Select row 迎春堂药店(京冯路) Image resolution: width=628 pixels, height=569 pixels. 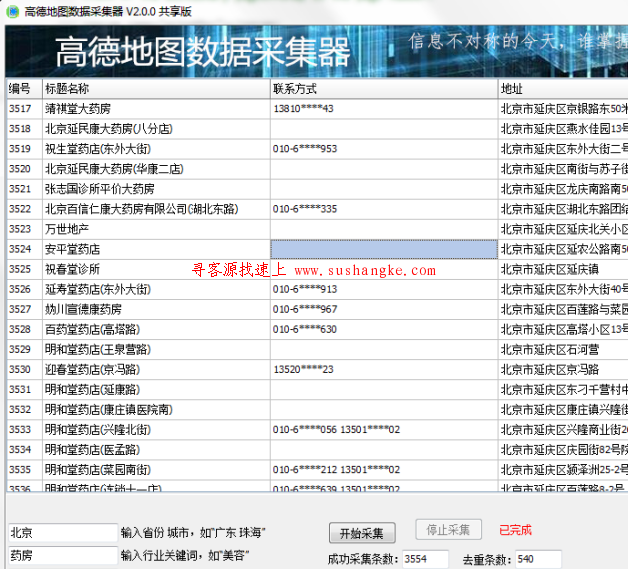[317, 370]
